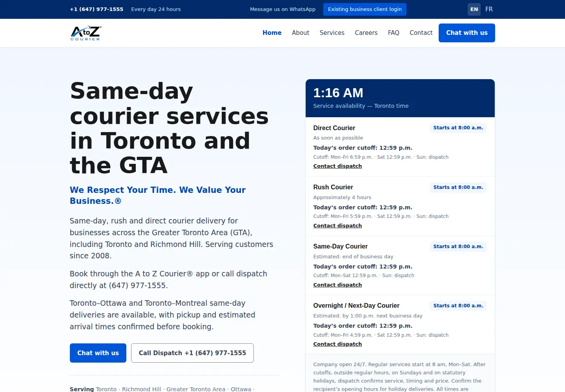Open the Services menu item

[332, 33]
